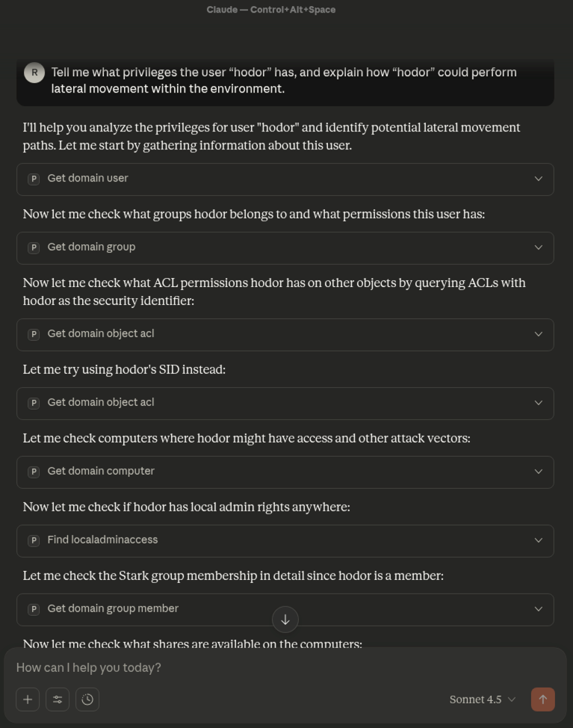Image resolution: width=573 pixels, height=728 pixels.
Task: Open the search and tools settings icon
Action: 58,700
